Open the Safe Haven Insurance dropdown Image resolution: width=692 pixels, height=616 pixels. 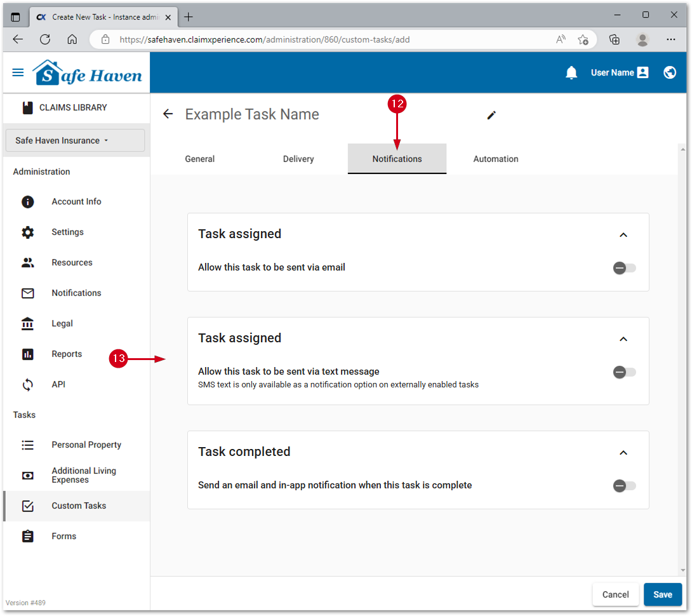point(75,140)
